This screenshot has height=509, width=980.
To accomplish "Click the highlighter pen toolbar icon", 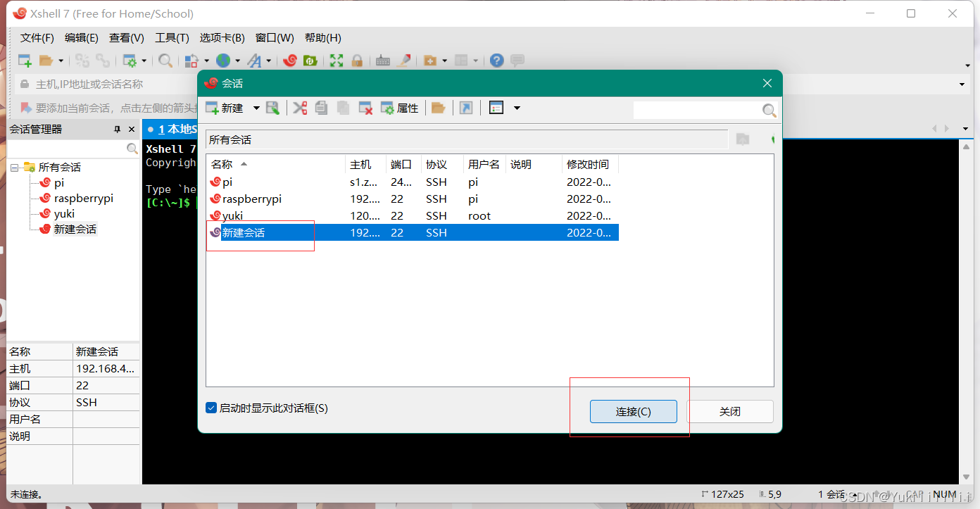I will coord(403,61).
